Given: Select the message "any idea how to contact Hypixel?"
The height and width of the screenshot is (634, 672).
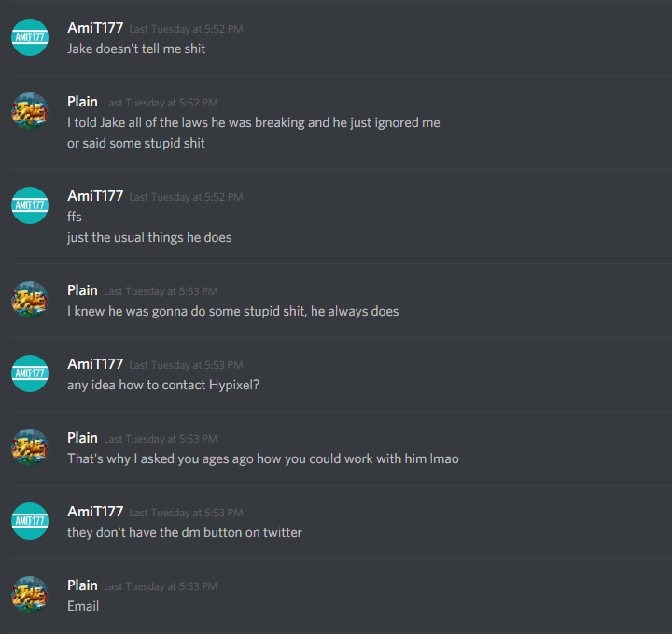Looking at the screenshot, I should click(163, 385).
